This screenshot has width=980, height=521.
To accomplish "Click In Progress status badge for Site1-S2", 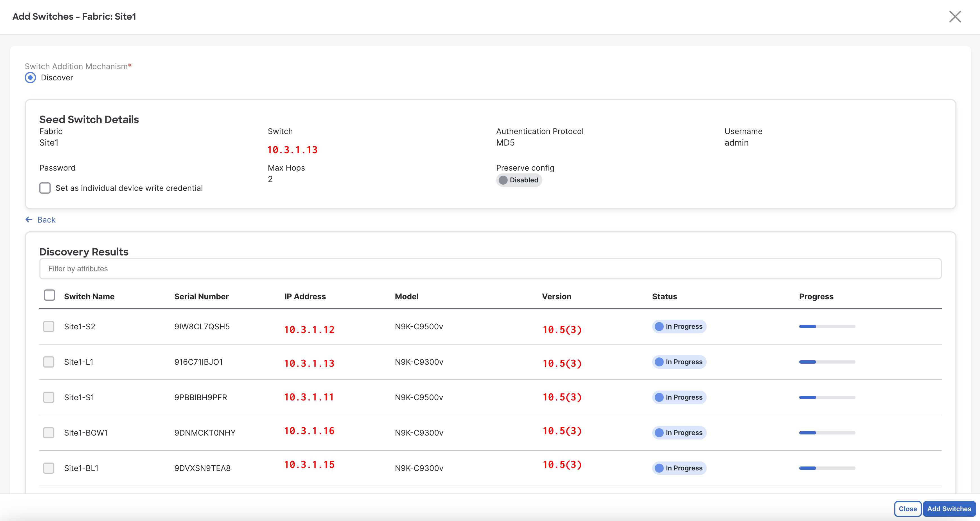I will pos(679,326).
